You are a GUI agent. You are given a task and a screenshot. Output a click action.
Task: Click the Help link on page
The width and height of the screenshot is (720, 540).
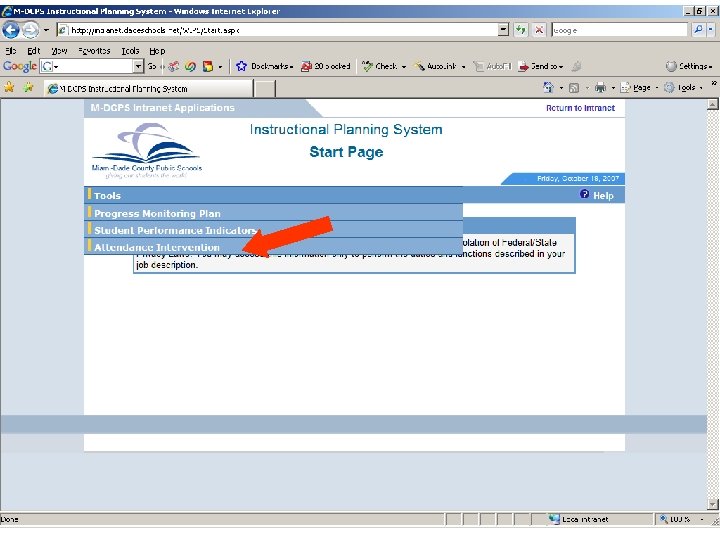click(603, 196)
